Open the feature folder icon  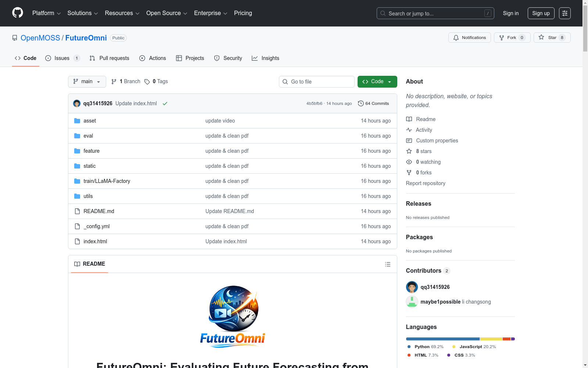point(77,151)
